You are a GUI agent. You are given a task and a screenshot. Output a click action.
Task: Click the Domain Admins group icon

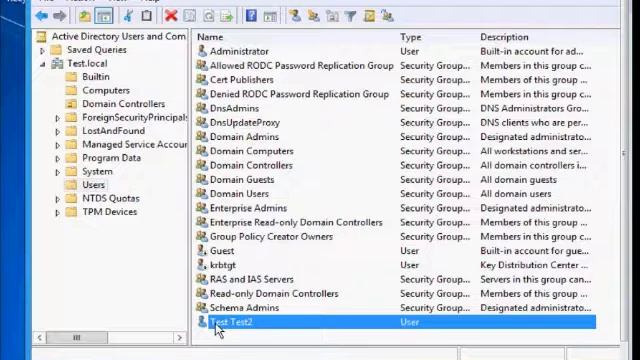202,136
